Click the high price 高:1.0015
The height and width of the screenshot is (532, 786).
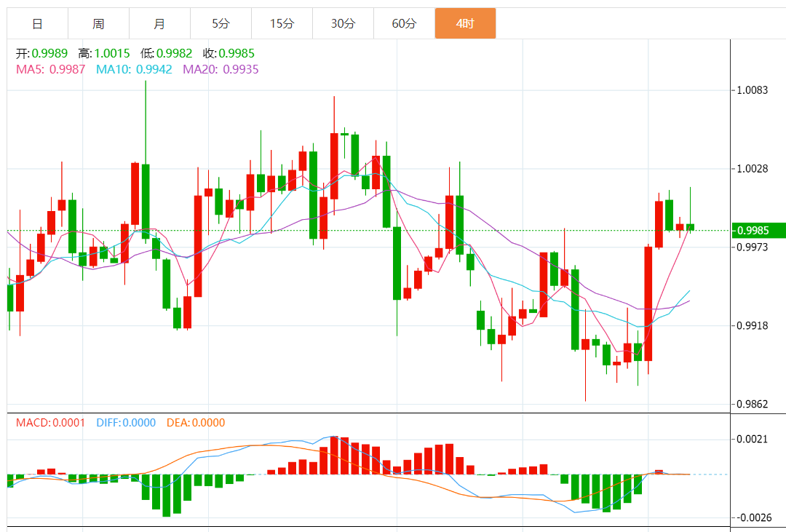click(104, 53)
